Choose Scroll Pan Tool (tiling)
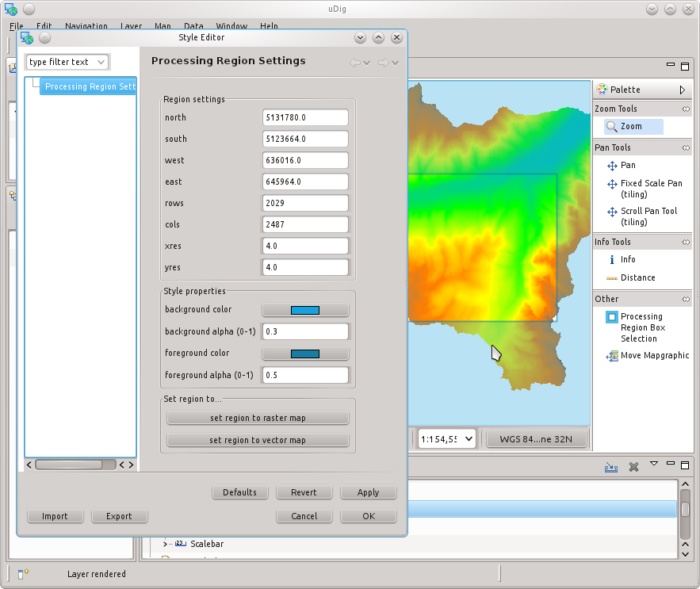Viewport: 700px width, 589px height. [642, 216]
